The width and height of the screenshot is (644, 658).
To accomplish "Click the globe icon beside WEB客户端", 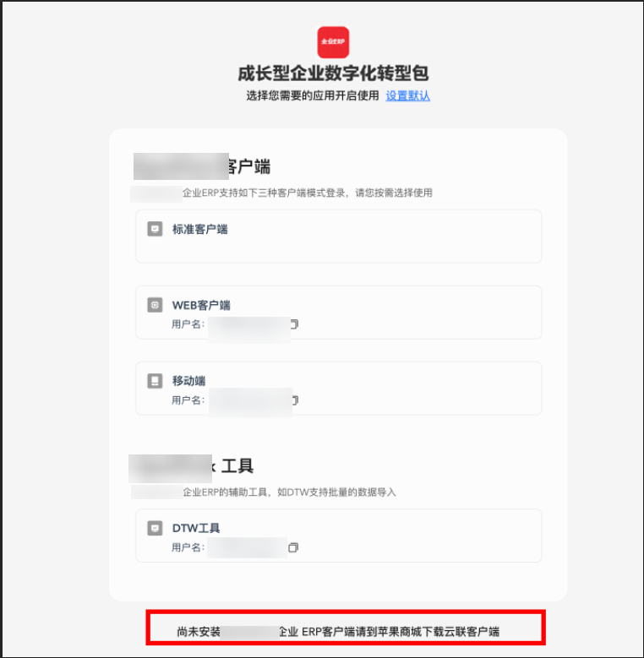I will [155, 305].
